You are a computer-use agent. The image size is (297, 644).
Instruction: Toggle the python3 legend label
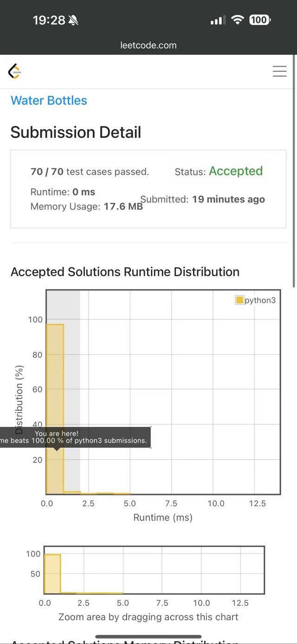click(260, 300)
